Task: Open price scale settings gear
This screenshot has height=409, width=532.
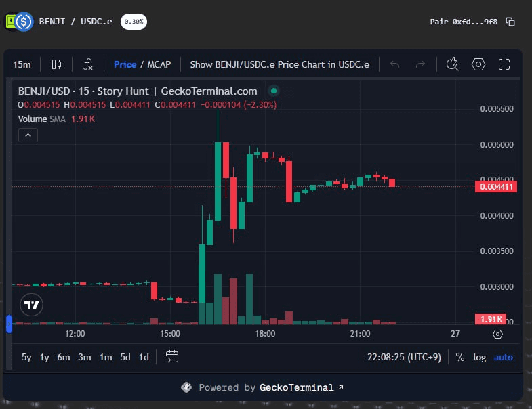Action: (497, 335)
